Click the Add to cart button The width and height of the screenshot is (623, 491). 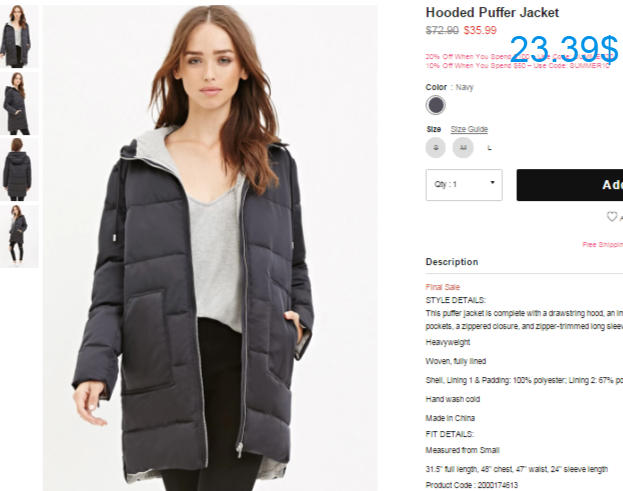(x=570, y=185)
